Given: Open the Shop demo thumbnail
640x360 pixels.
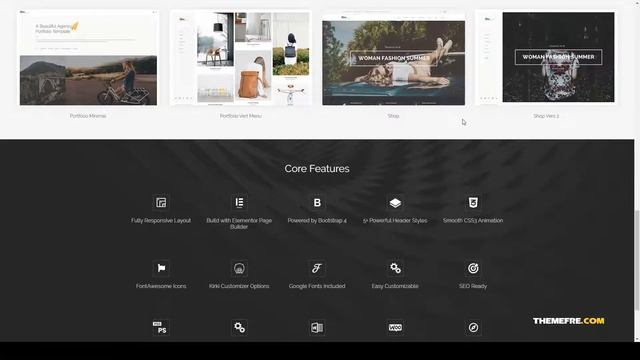Looking at the screenshot, I should 393,58.
